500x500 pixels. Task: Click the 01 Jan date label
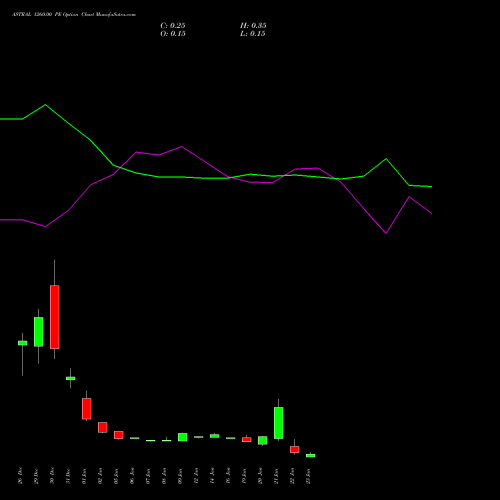[84, 476]
